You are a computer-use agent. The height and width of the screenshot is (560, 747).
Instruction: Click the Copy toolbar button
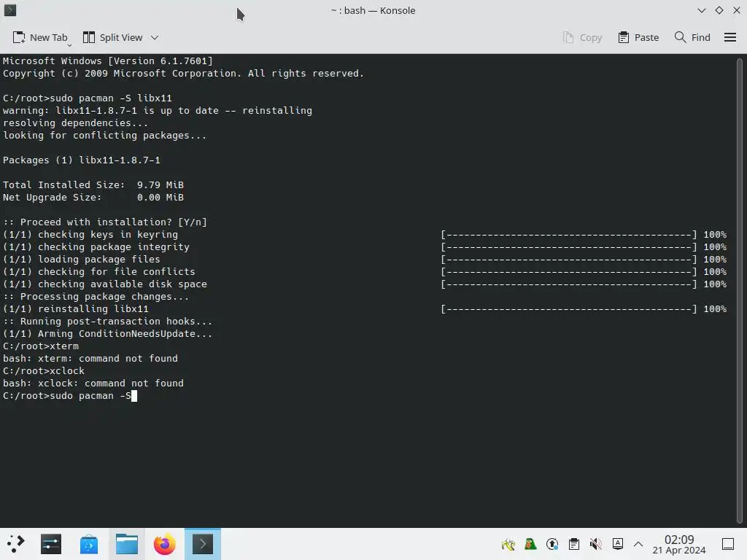click(x=583, y=38)
